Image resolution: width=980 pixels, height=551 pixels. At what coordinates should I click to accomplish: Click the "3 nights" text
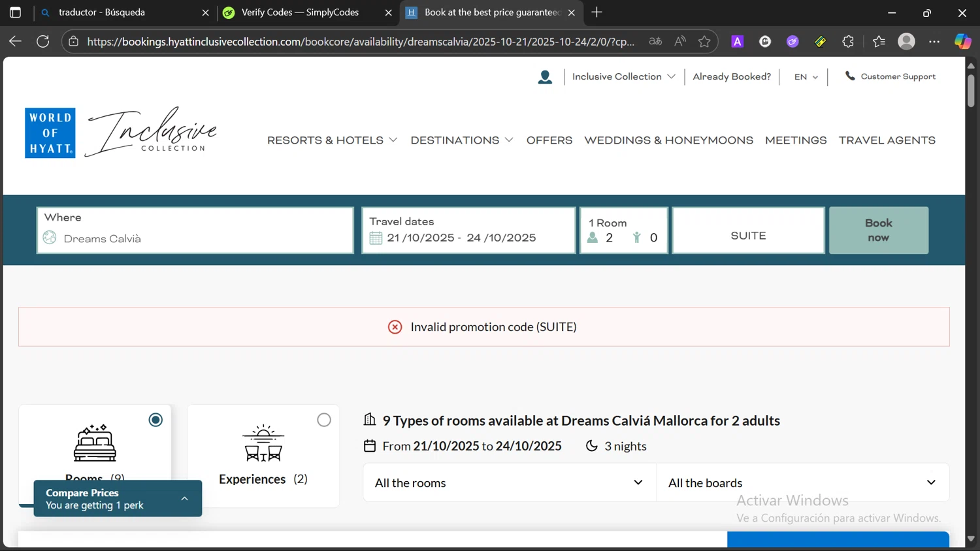tap(625, 447)
